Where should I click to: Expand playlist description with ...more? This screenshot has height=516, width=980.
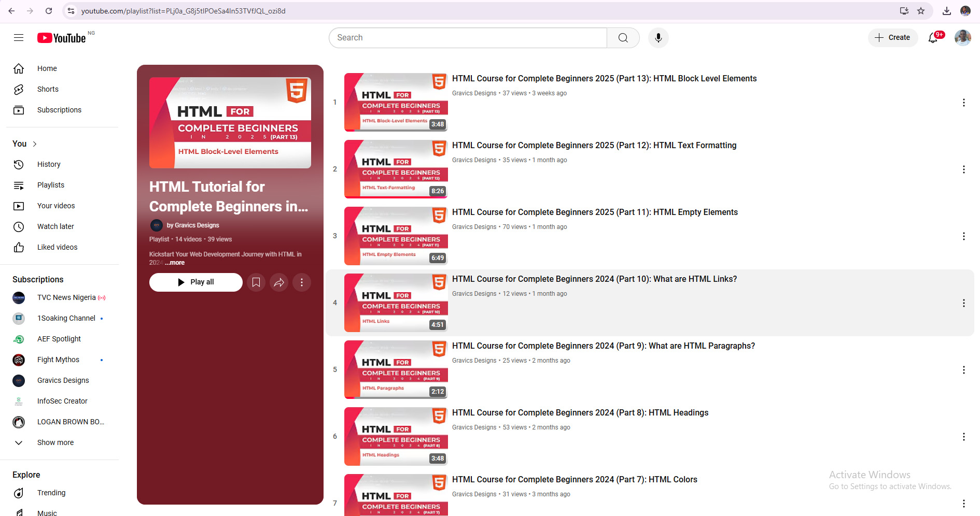(175, 263)
